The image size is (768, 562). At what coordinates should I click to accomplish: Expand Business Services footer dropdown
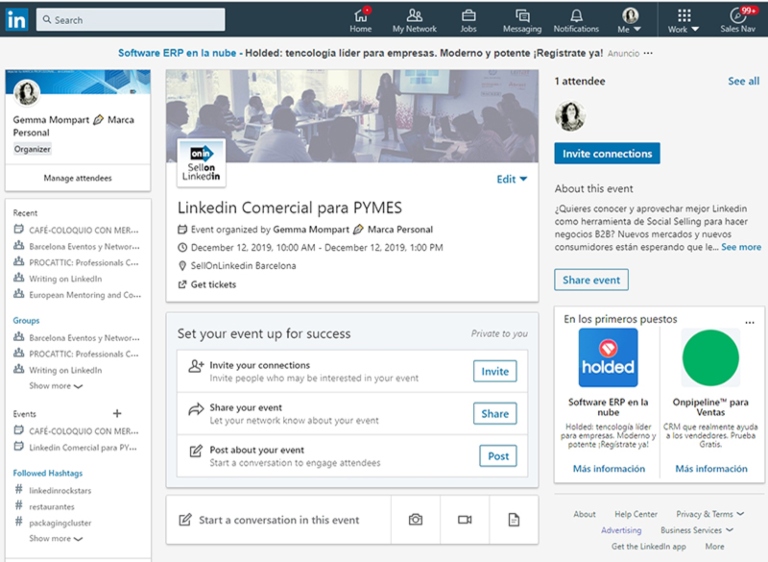point(696,530)
